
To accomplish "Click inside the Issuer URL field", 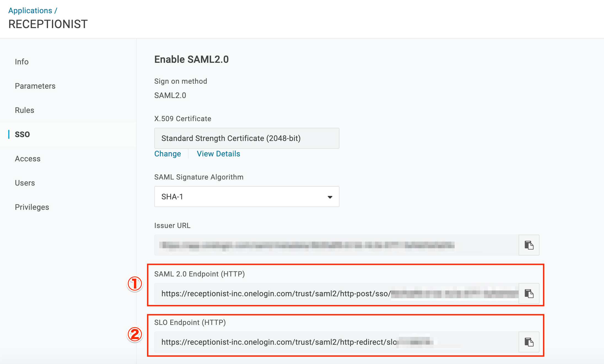I will (336, 245).
